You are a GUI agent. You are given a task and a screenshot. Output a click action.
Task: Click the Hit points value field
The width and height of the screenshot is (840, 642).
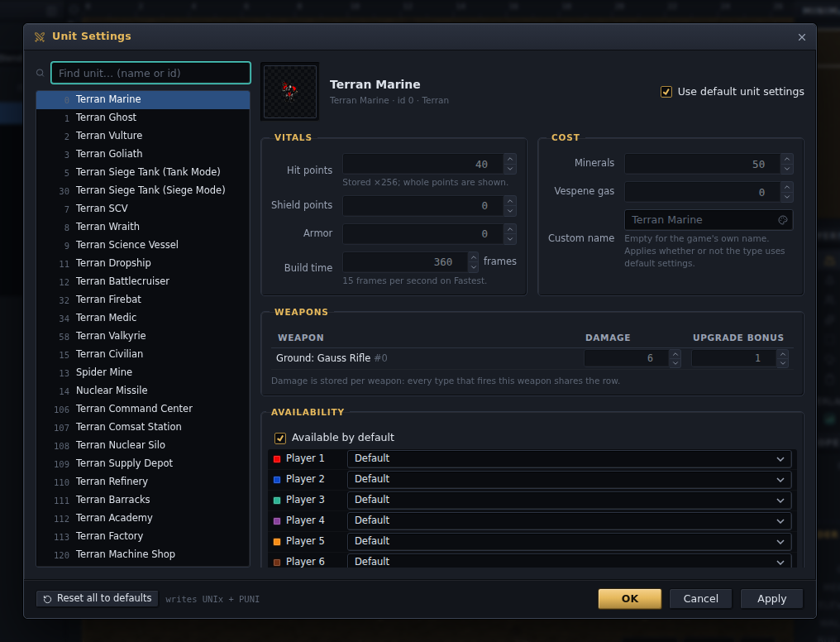tap(422, 164)
